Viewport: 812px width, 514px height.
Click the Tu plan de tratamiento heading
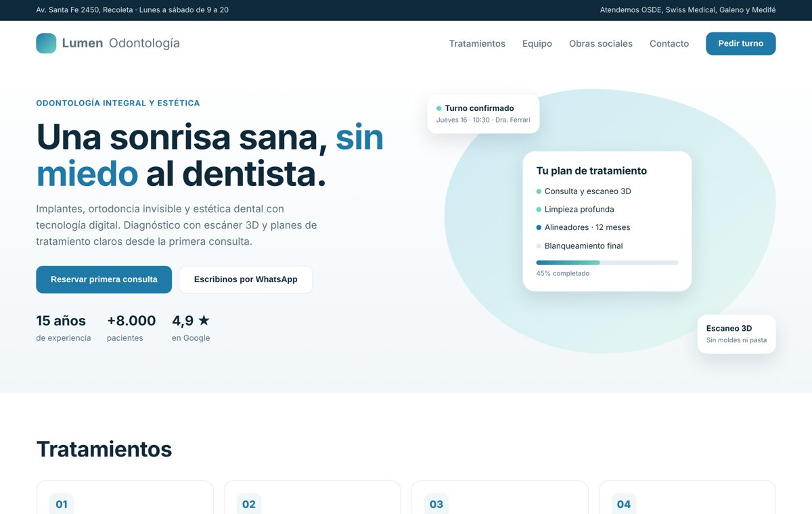(591, 171)
